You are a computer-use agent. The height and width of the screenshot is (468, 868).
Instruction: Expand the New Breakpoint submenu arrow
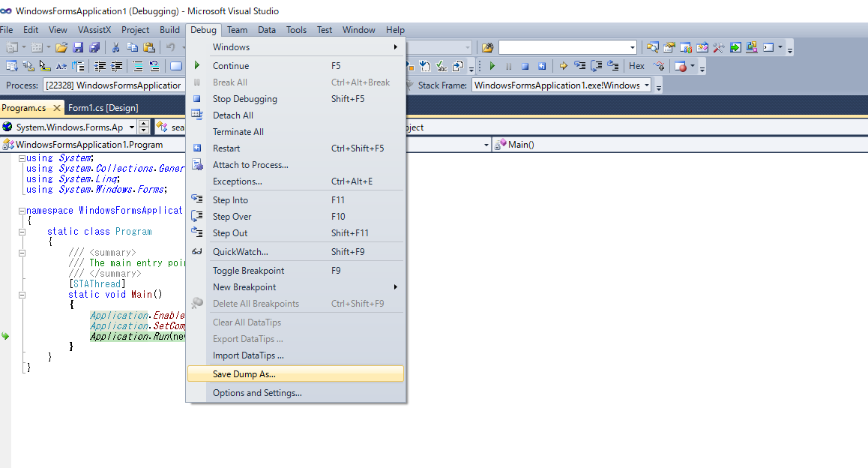pos(395,287)
